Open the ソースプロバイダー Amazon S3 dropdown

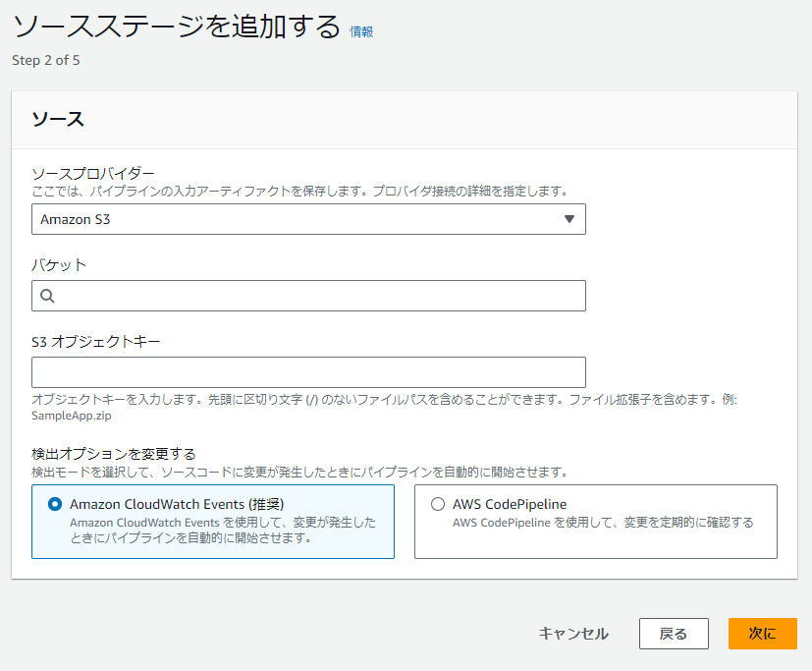(x=308, y=219)
